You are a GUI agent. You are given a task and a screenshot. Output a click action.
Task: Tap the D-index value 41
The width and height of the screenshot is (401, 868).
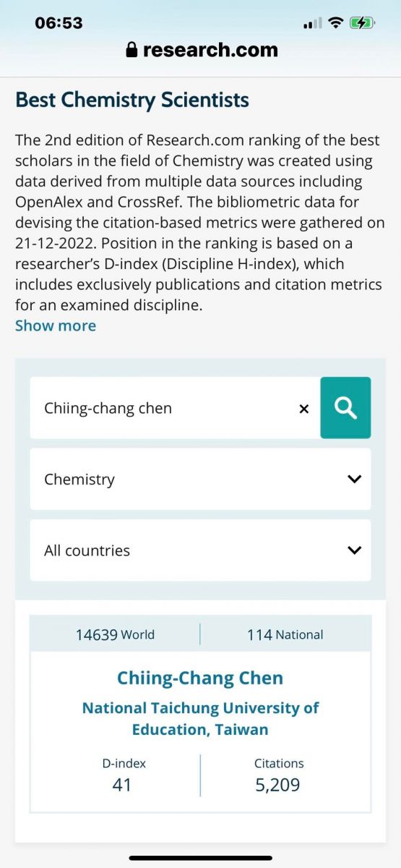pos(122,784)
